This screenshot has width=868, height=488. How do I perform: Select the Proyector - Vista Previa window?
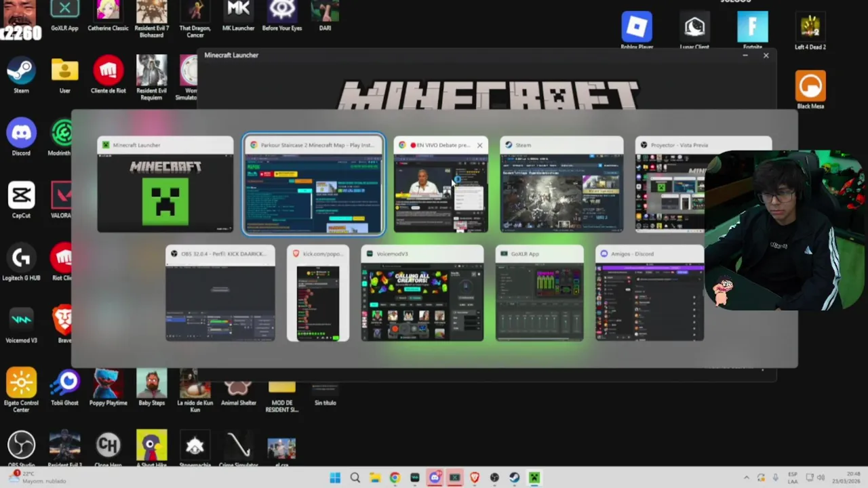click(x=703, y=184)
